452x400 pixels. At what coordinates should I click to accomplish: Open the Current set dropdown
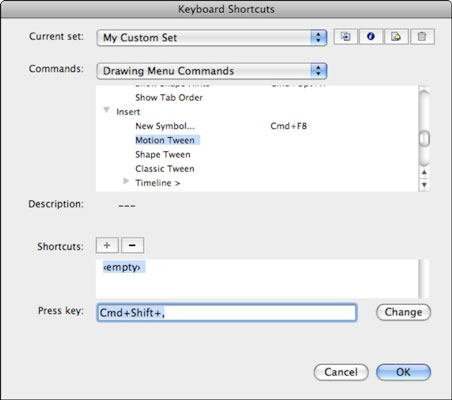[x=212, y=38]
